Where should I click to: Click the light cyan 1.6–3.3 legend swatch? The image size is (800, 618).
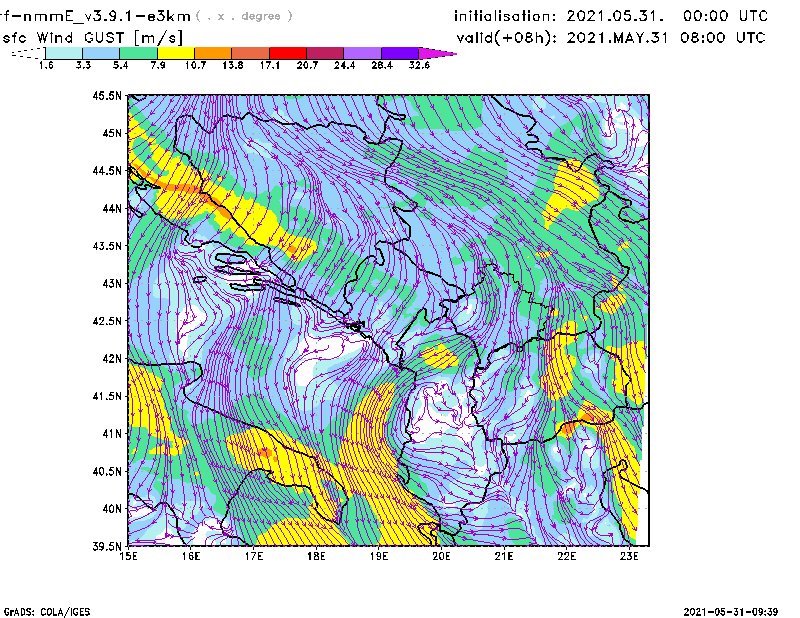pos(64,53)
